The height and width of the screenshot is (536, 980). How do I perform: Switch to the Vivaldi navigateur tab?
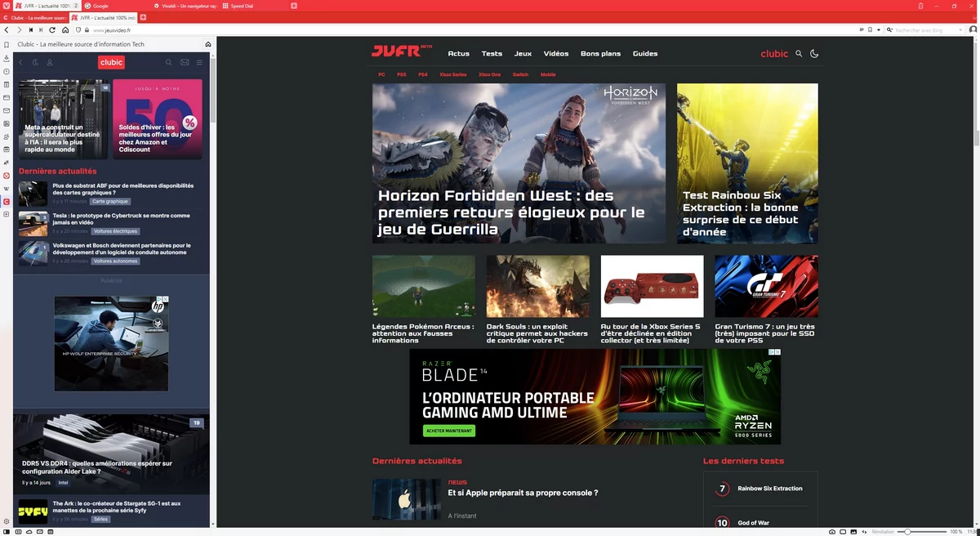[x=185, y=6]
